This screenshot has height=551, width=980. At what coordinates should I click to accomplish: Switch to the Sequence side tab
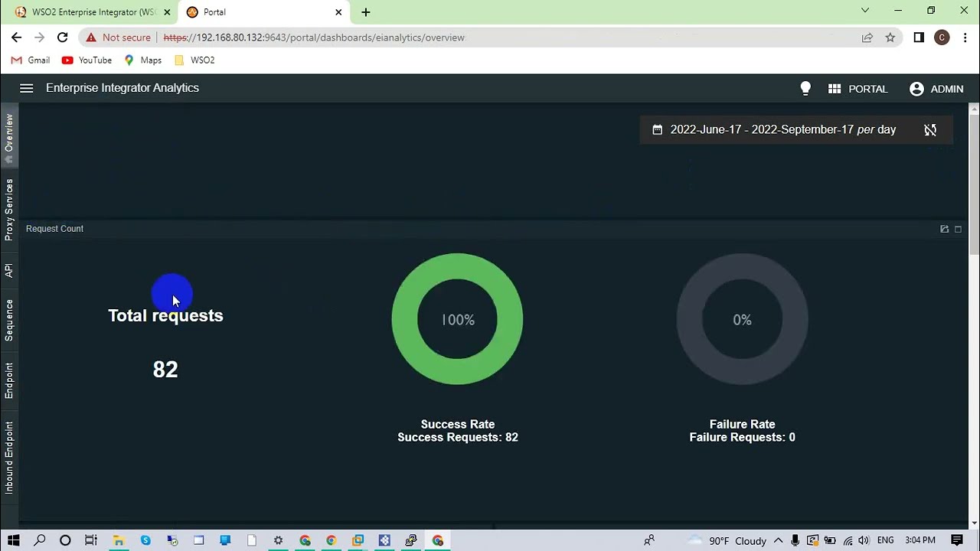[9, 320]
